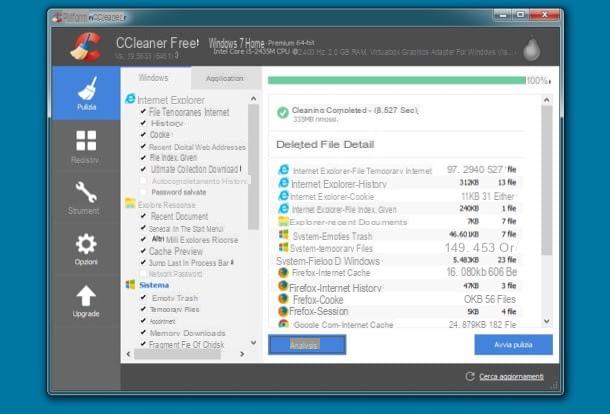Click the CCleaner broom logo
The height and width of the screenshot is (414, 610).
(86, 47)
